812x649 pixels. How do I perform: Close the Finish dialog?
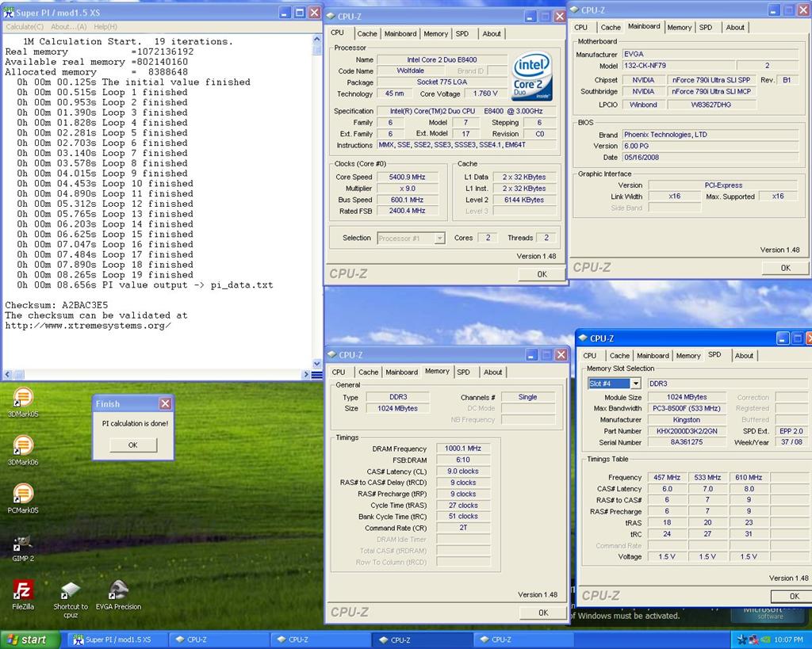(165, 403)
